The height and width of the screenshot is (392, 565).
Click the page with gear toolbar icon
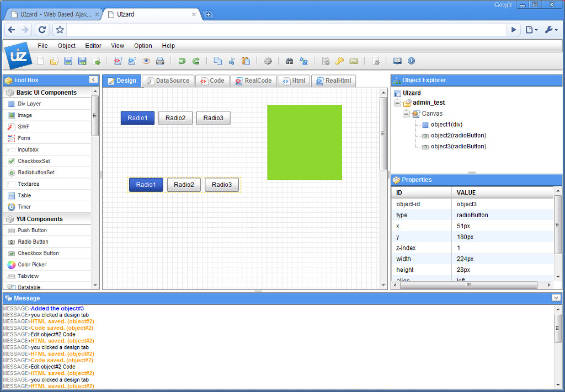tap(376, 61)
